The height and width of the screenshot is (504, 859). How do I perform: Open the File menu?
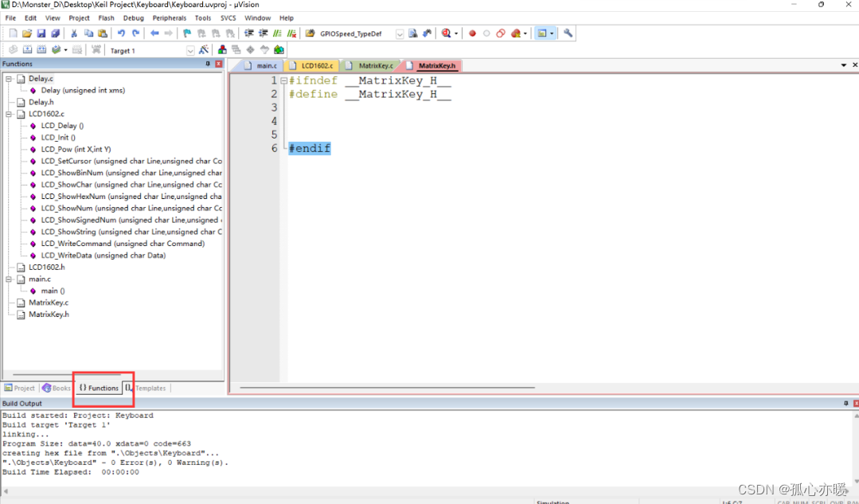(x=10, y=18)
